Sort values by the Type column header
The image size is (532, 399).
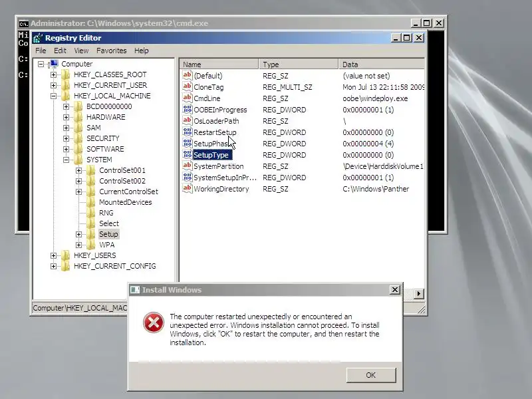click(299, 64)
